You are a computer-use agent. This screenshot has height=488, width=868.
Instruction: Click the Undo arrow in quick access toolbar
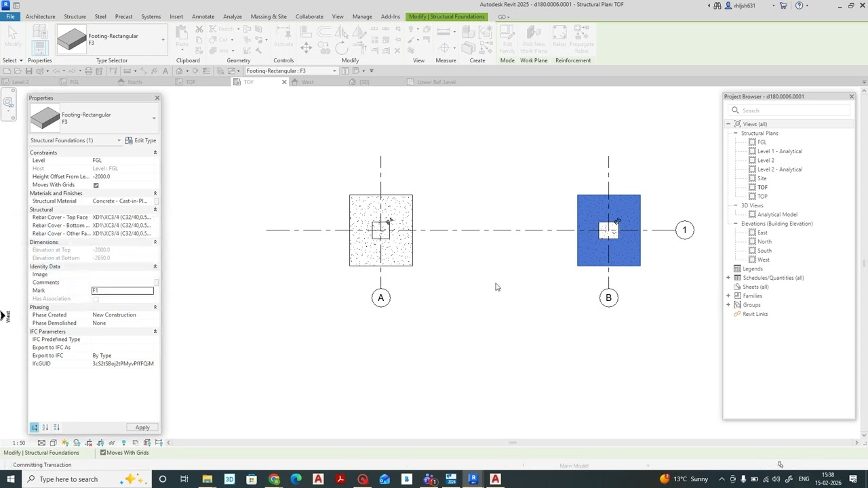pyautogui.click(x=56, y=70)
